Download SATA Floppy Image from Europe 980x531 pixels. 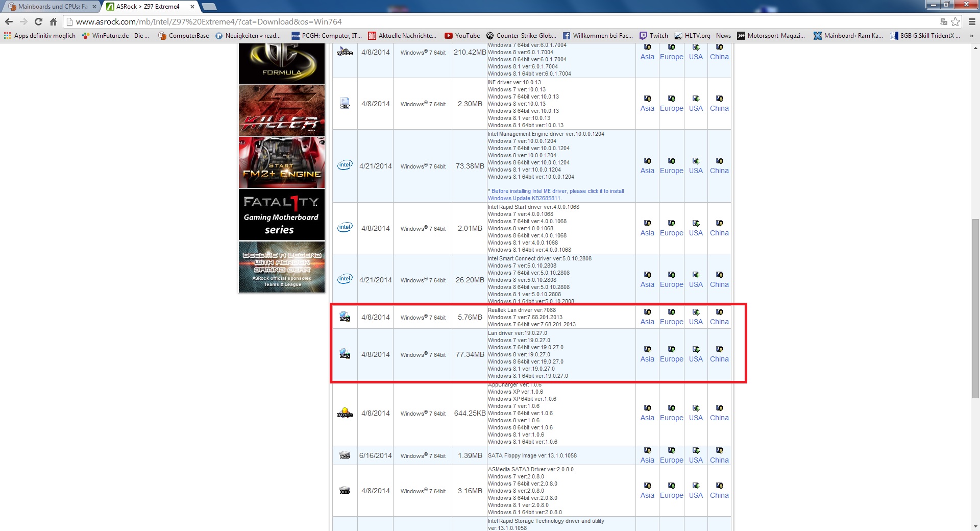click(x=671, y=460)
